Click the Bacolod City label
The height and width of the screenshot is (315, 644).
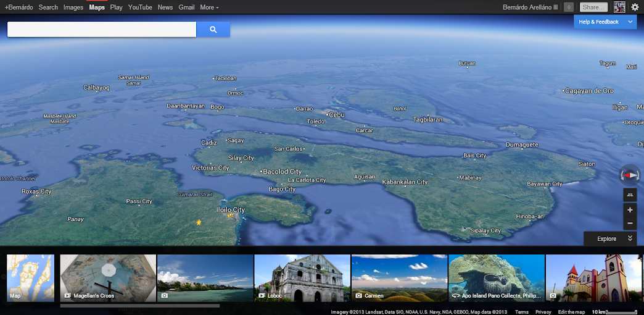(282, 172)
